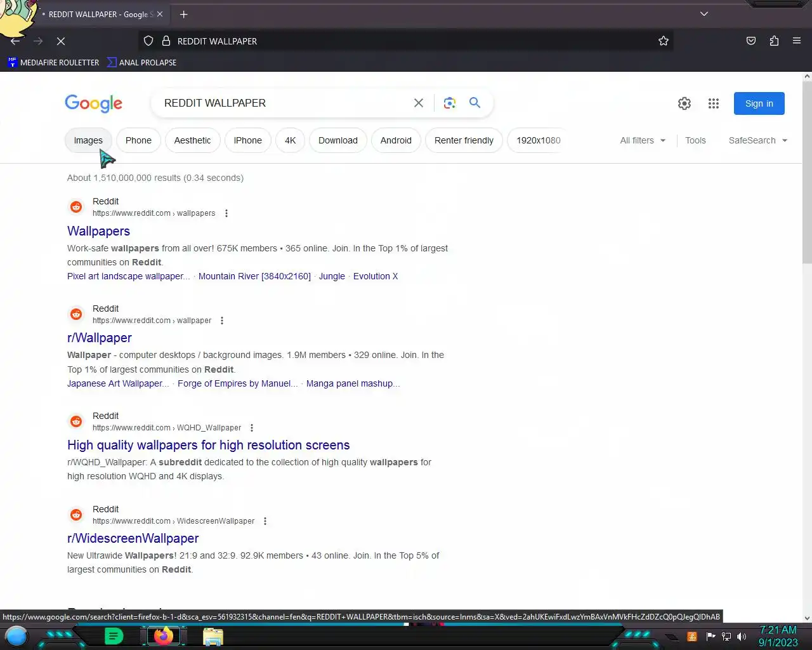
Task: Expand the SafeSearch dropdown
Action: tap(757, 140)
